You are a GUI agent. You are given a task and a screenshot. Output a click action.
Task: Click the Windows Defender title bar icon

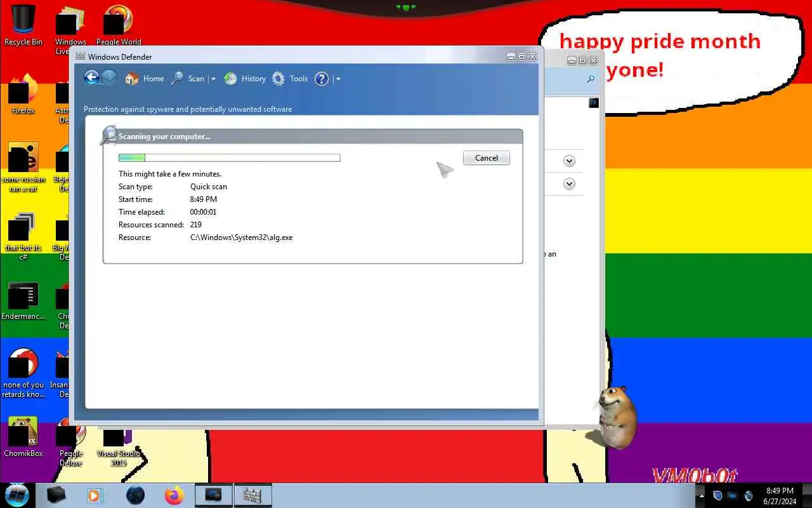(80, 57)
